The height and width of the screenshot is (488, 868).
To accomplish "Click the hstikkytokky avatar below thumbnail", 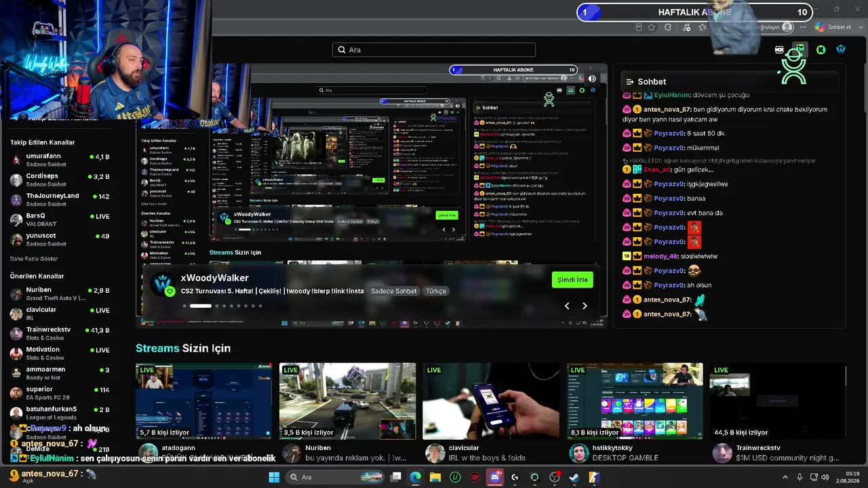I will coord(578,453).
